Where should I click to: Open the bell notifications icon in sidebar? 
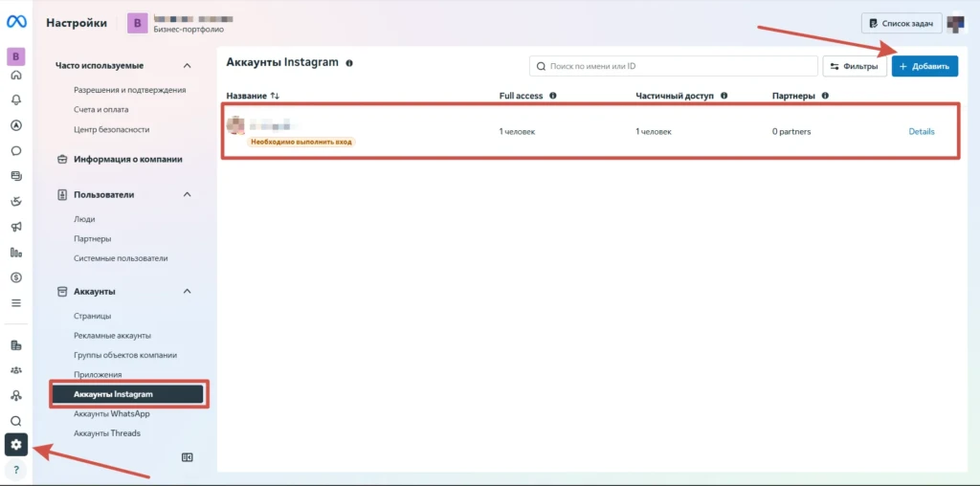click(x=16, y=99)
